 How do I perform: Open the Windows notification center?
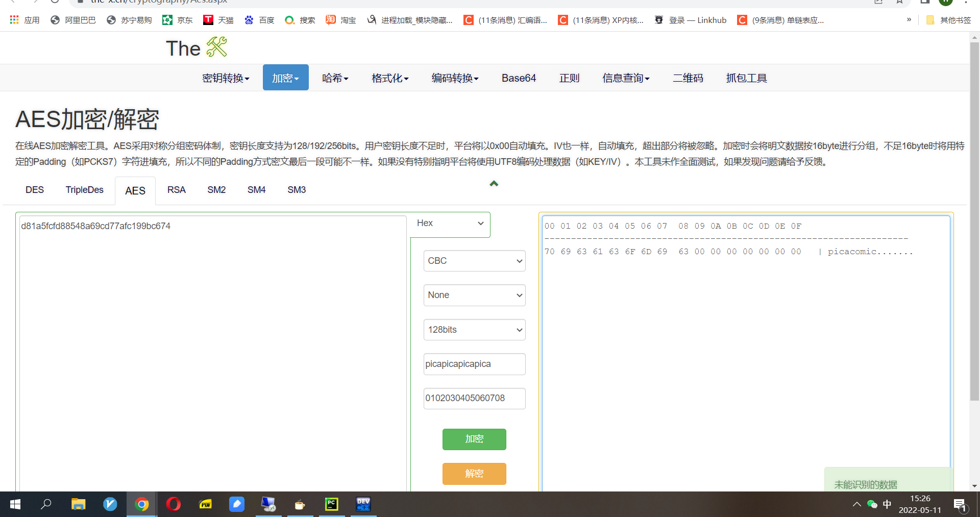click(960, 505)
